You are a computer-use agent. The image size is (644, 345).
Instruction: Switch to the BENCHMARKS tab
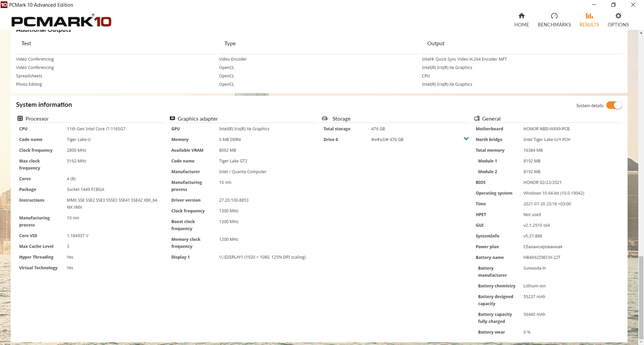tap(554, 20)
